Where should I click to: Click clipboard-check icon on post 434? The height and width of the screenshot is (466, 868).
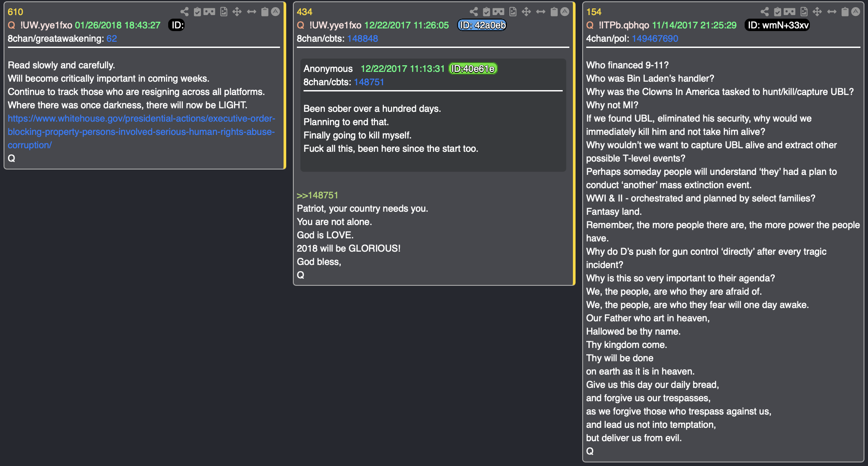coord(487,12)
